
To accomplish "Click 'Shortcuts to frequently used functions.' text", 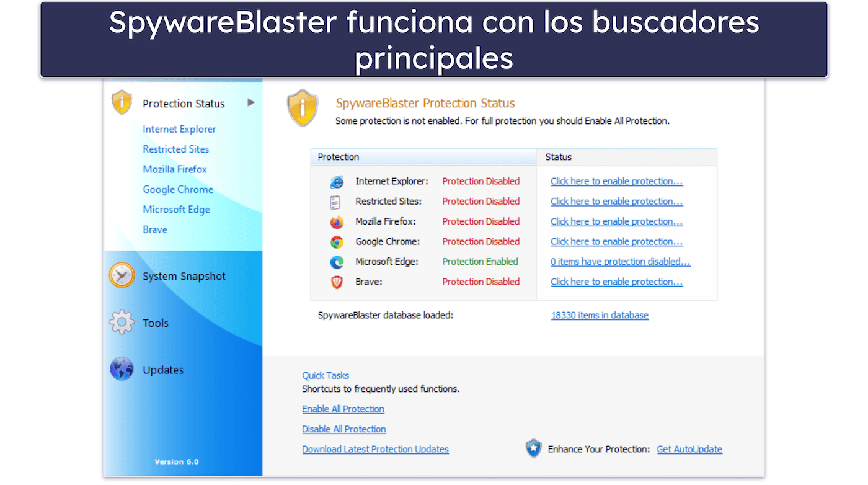I will coord(381,389).
